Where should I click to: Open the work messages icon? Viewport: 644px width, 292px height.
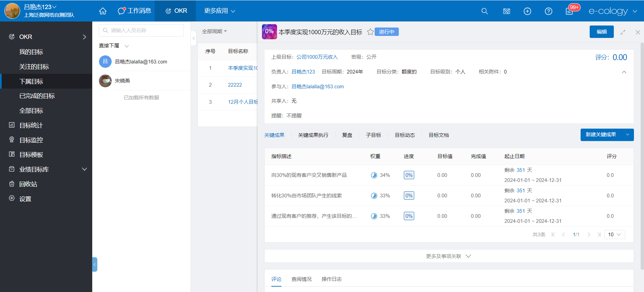(x=121, y=11)
